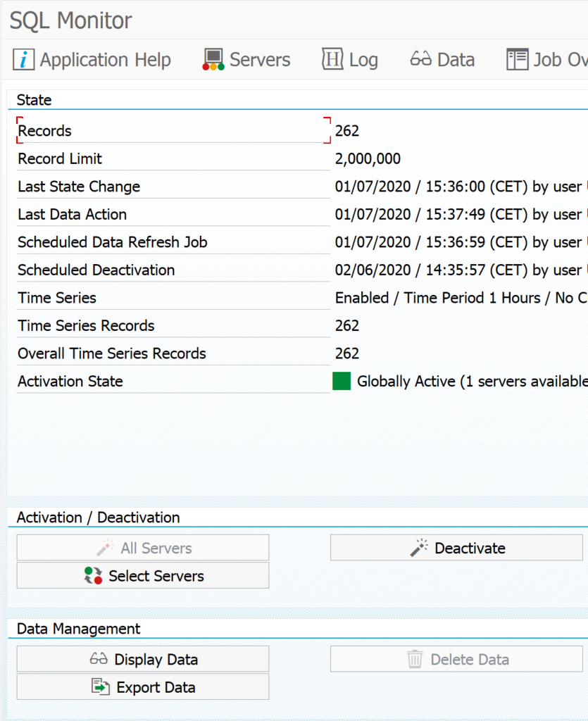The height and width of the screenshot is (721, 588).
Task: Click the Data eyeglasses toolbar icon
Action: [420, 60]
